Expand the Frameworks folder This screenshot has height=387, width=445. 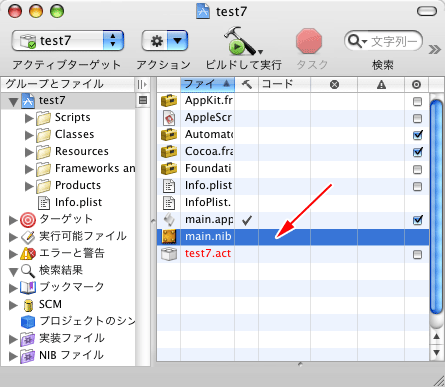[x=29, y=169]
